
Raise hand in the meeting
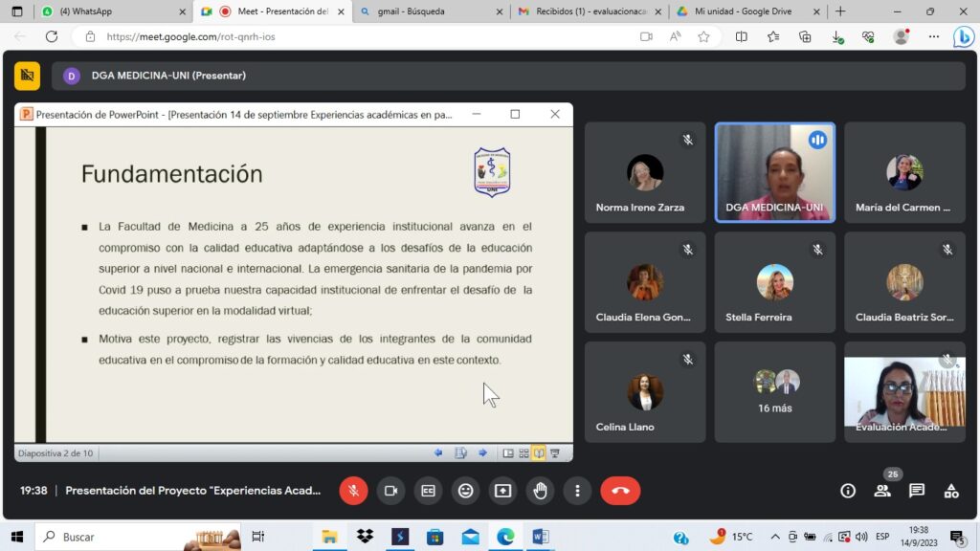540,491
